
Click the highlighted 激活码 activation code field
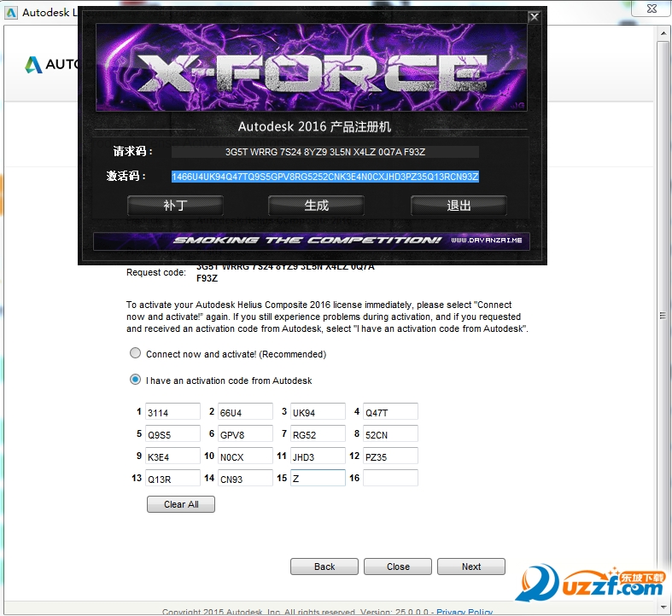tap(324, 177)
